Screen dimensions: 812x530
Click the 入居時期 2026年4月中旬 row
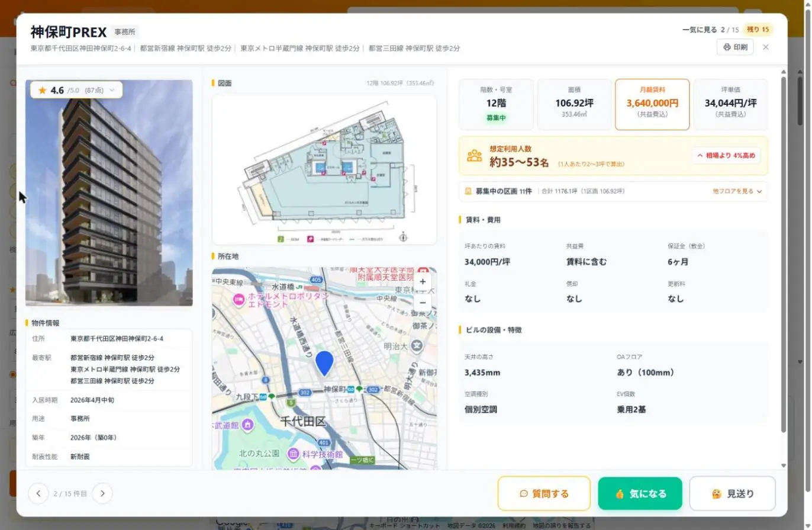(109, 400)
